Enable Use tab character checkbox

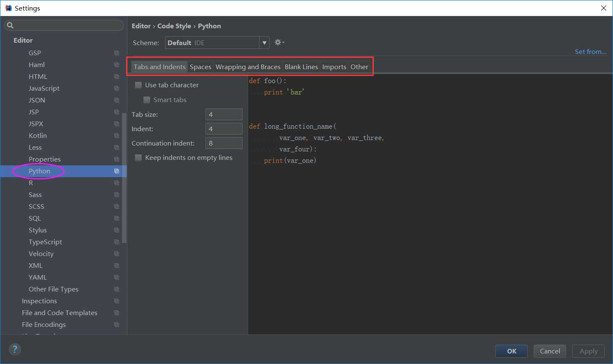[138, 85]
